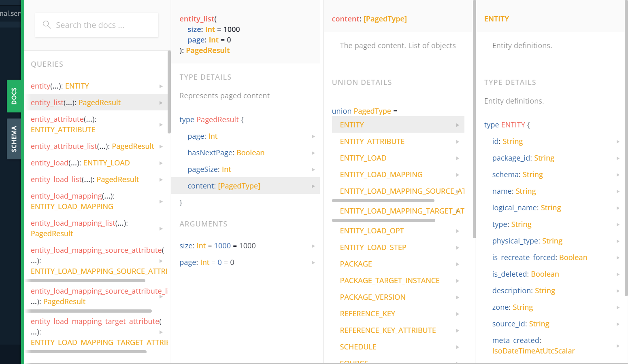The image size is (628, 364).
Task: Click arrow icon beside is_deleted field
Action: (x=618, y=274)
